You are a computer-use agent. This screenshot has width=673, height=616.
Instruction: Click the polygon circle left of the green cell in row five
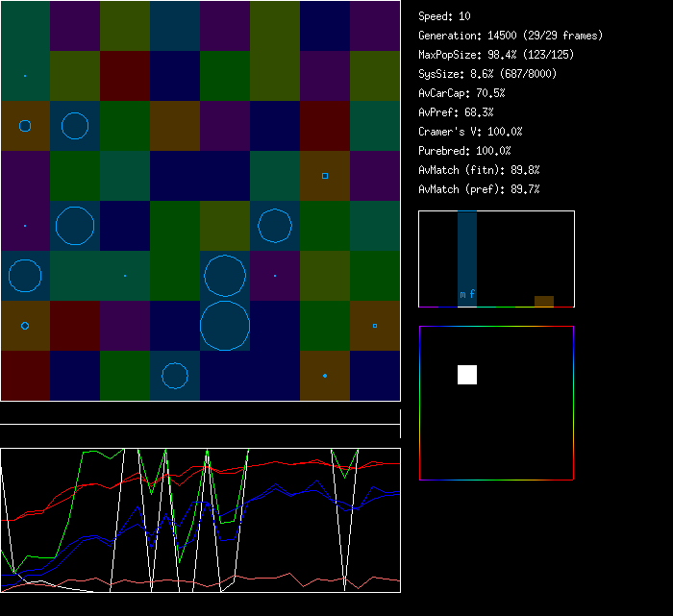[275, 226]
